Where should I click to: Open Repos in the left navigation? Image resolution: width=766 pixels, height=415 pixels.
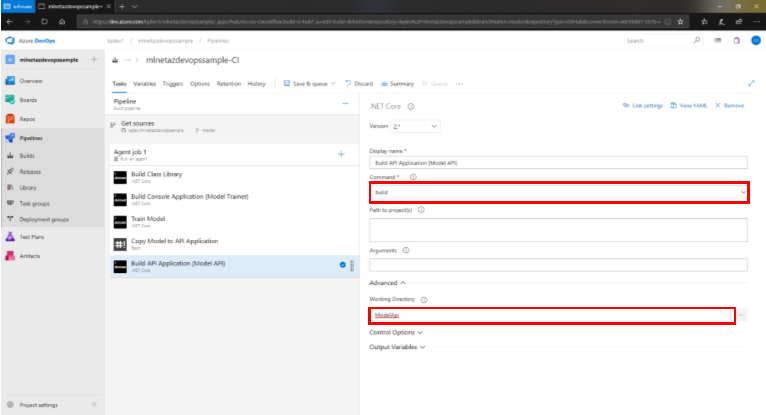(29, 118)
